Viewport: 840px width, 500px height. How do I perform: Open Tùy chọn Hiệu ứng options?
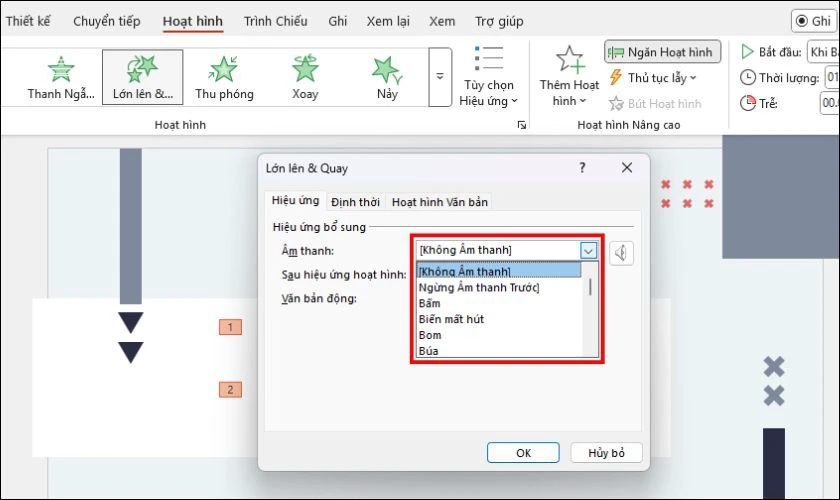(489, 77)
